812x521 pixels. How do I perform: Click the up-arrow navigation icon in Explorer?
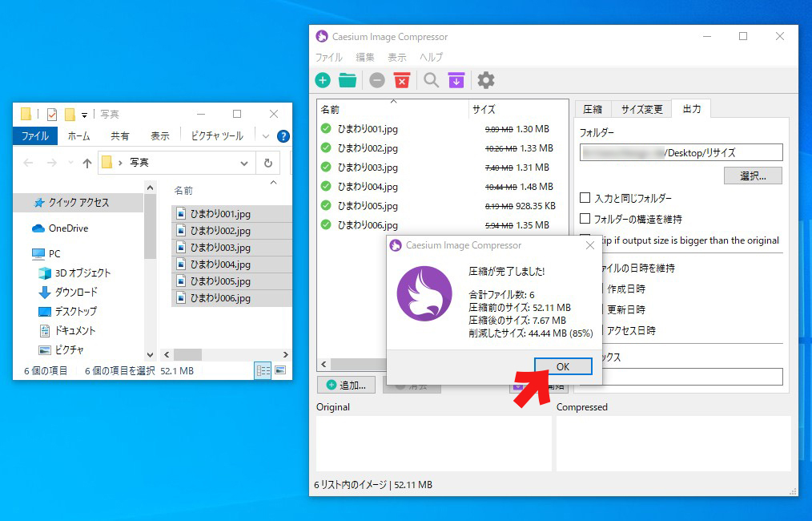pyautogui.click(x=87, y=164)
